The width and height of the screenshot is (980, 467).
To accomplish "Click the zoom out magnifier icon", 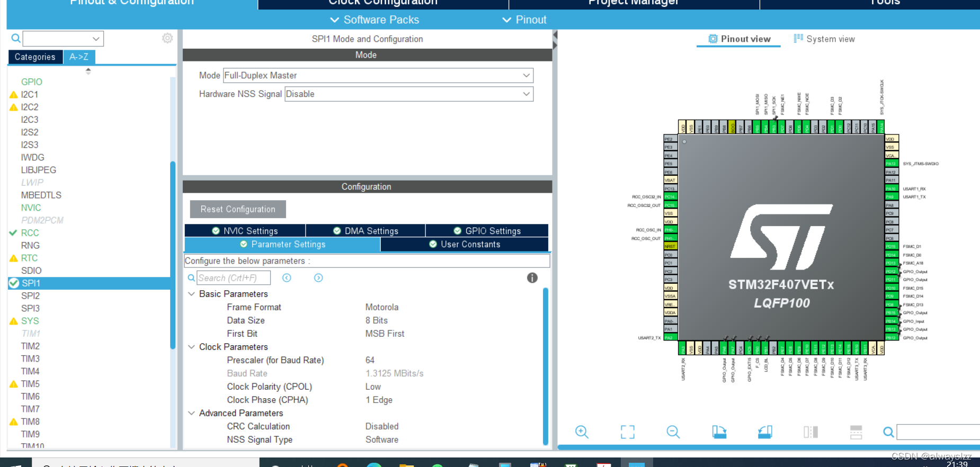I will [x=673, y=432].
